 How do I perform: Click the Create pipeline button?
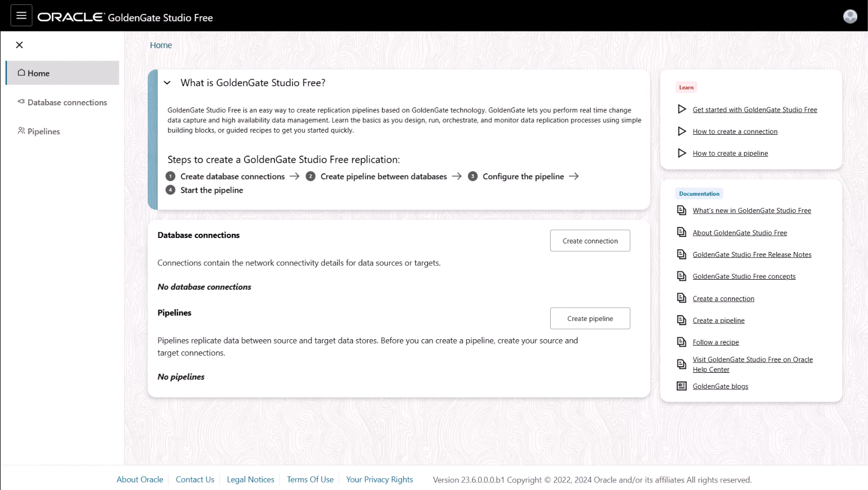[x=590, y=318]
